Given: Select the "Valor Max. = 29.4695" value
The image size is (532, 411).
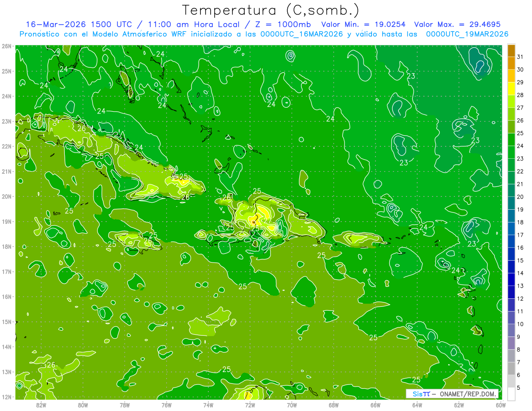Looking at the screenshot, I should click(457, 24).
